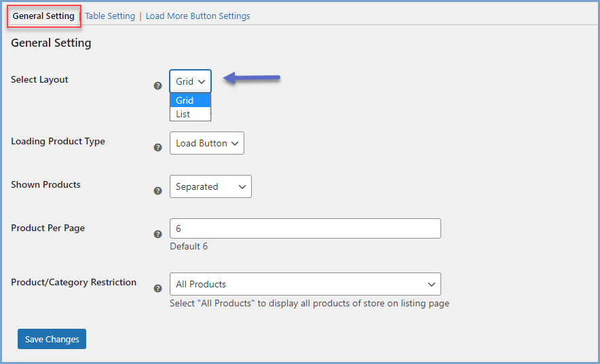Switch to the Table Setting tab

click(x=110, y=16)
